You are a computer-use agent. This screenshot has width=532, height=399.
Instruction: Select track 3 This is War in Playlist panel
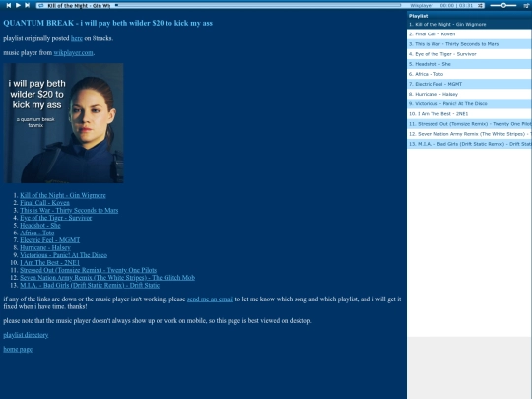(469, 44)
